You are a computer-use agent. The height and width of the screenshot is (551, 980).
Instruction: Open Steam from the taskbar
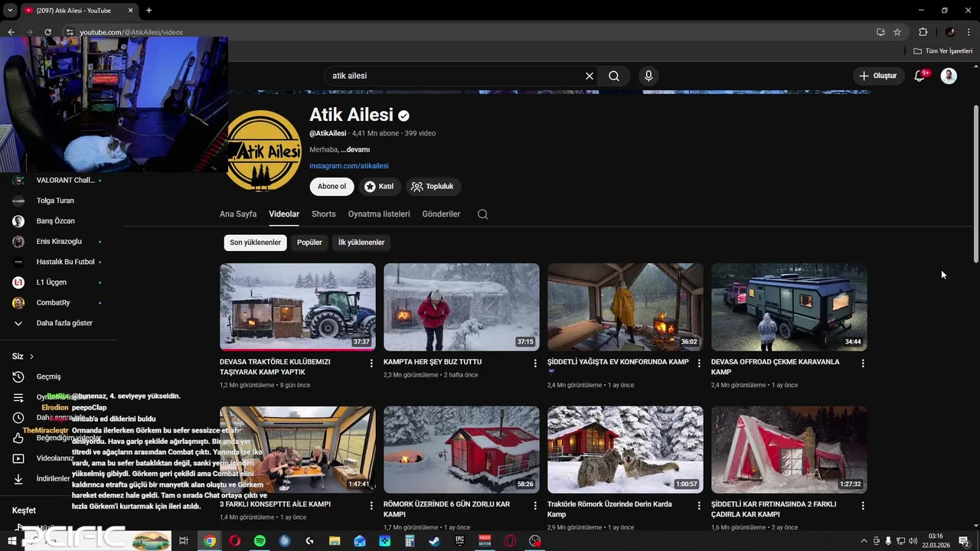pos(434,541)
